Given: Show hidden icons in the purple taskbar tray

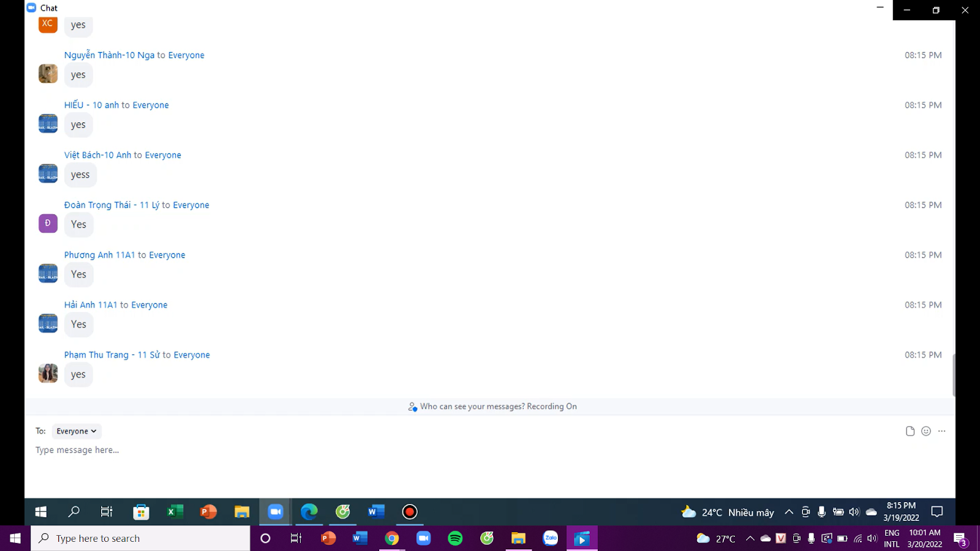Looking at the screenshot, I should tap(750, 539).
